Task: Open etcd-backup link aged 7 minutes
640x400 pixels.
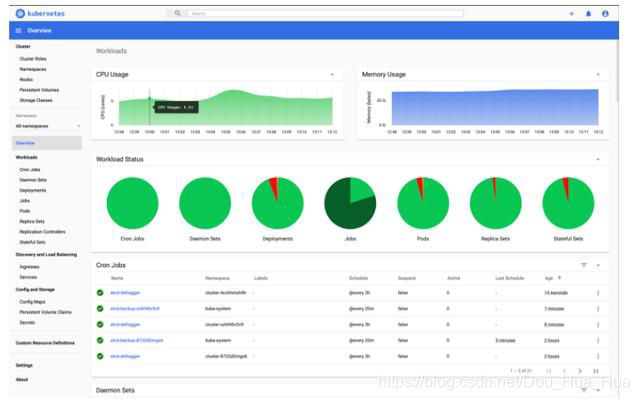Action: (x=135, y=309)
